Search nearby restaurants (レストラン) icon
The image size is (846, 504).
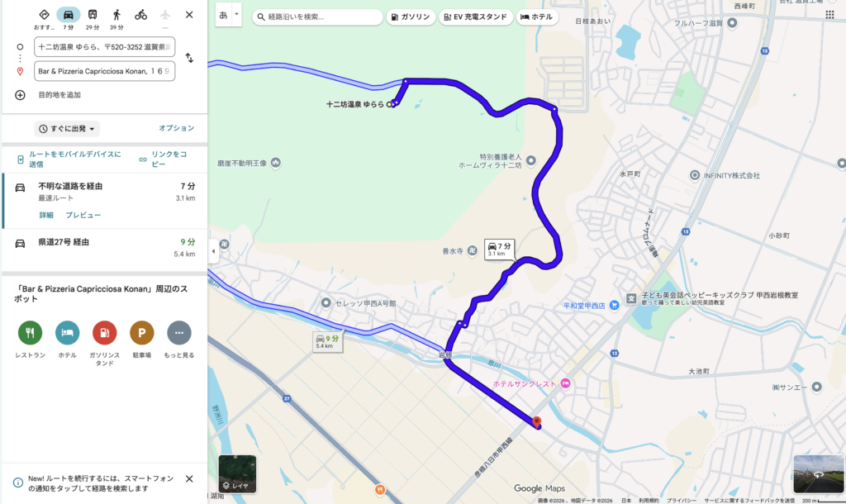pyautogui.click(x=31, y=333)
